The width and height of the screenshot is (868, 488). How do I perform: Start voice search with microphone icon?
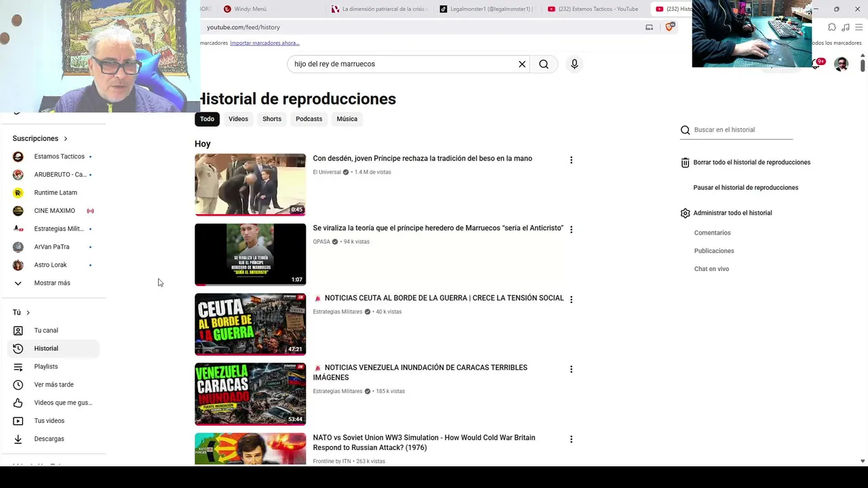pos(574,64)
